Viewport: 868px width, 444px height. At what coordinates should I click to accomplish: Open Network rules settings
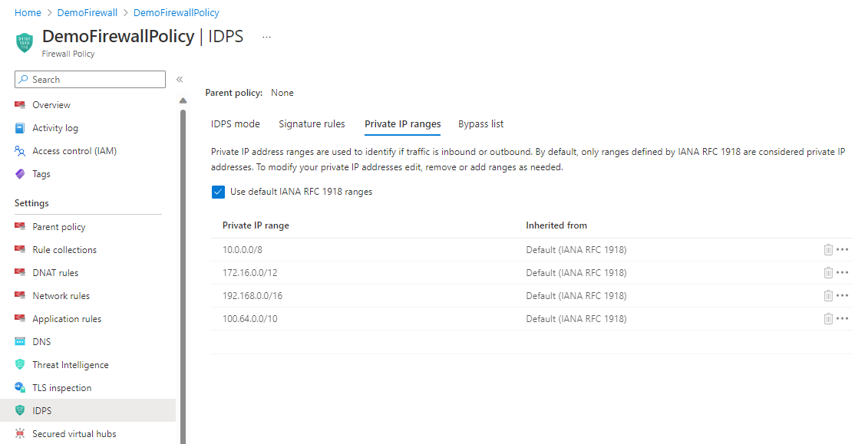(x=61, y=296)
